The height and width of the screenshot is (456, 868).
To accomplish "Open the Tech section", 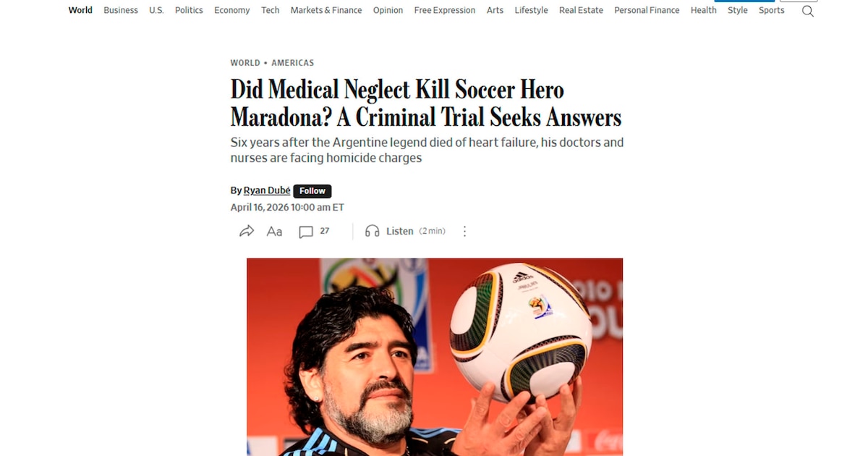I will [271, 10].
